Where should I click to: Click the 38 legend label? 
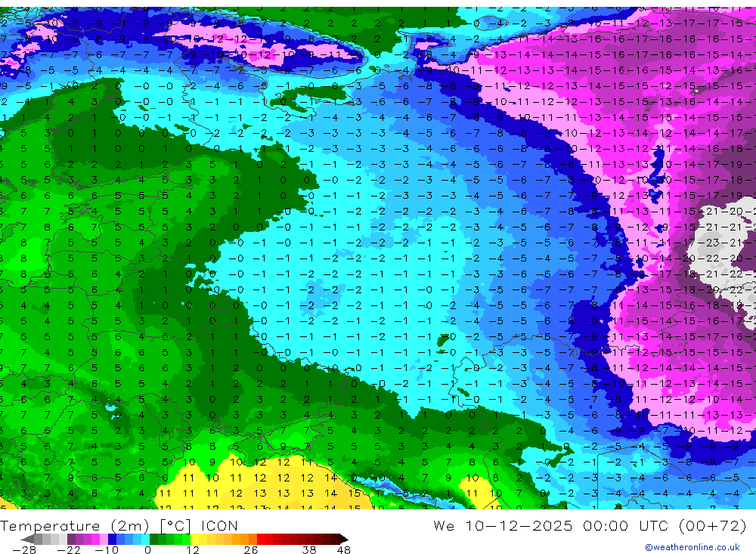point(309,549)
